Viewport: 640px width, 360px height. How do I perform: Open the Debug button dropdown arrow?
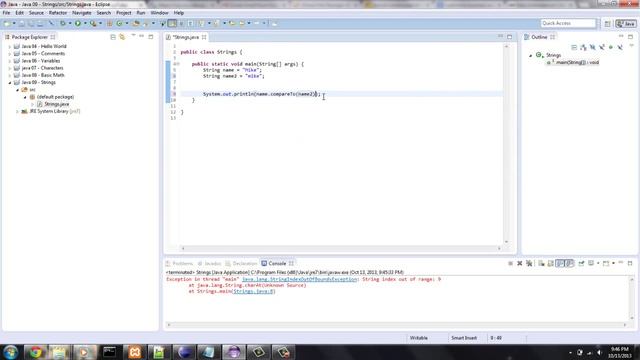pyautogui.click(x=70, y=23)
